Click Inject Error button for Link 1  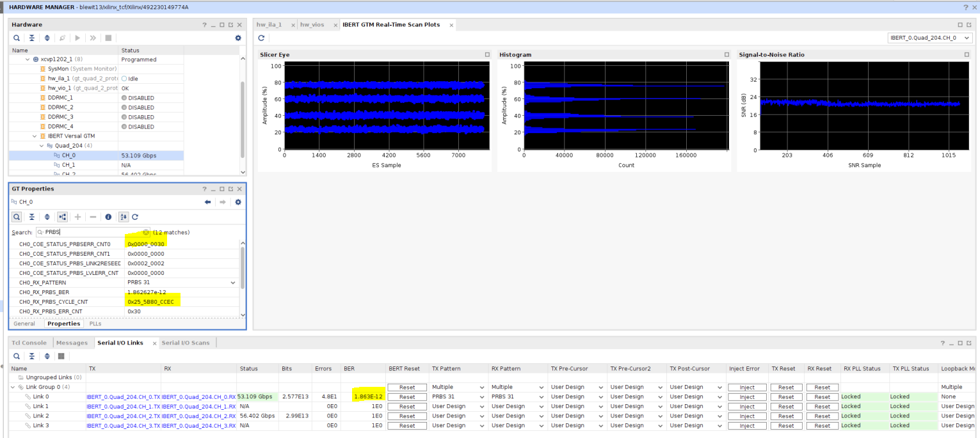pos(746,406)
